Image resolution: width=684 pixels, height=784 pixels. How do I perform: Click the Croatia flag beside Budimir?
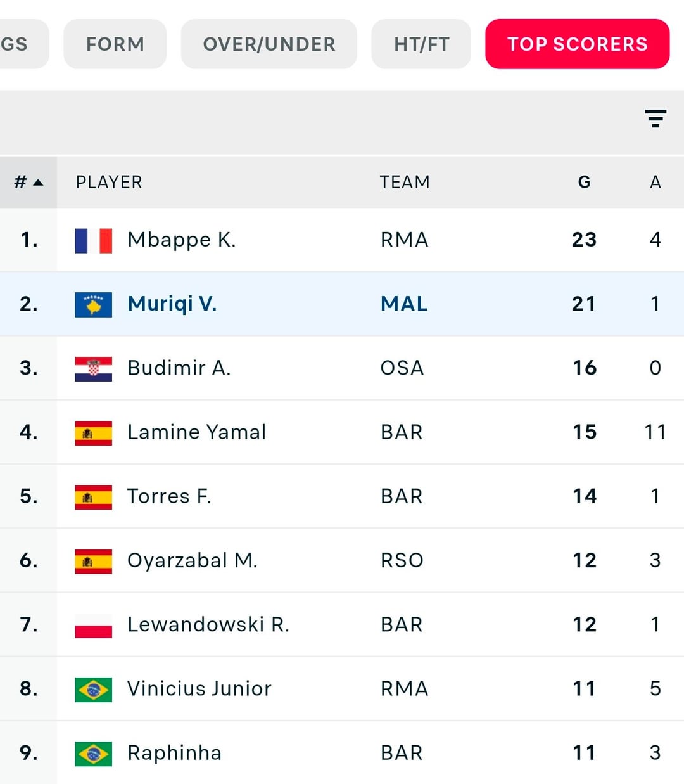pyautogui.click(x=93, y=369)
